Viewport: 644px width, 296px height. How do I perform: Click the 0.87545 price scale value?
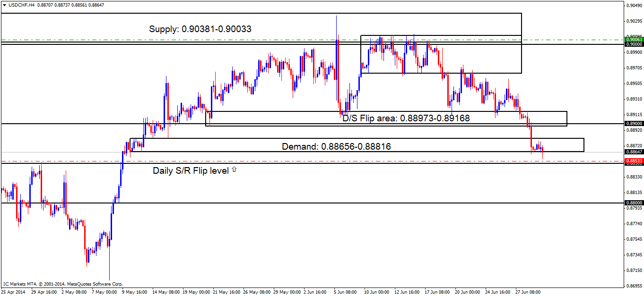click(x=634, y=239)
